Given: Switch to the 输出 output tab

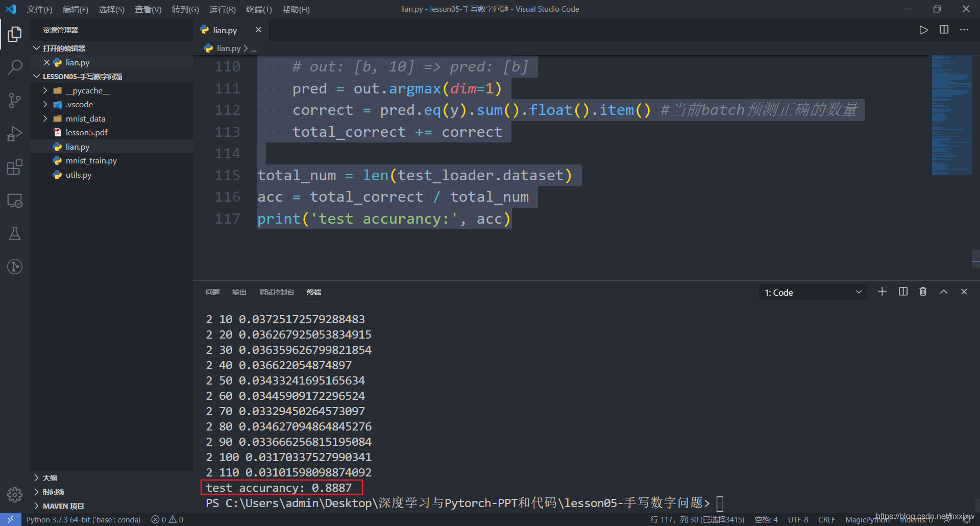Looking at the screenshot, I should pyautogui.click(x=239, y=292).
